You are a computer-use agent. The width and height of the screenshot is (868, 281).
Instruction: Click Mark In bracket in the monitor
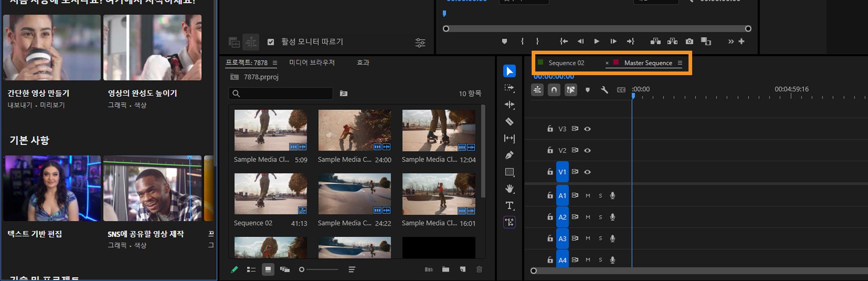click(x=522, y=41)
